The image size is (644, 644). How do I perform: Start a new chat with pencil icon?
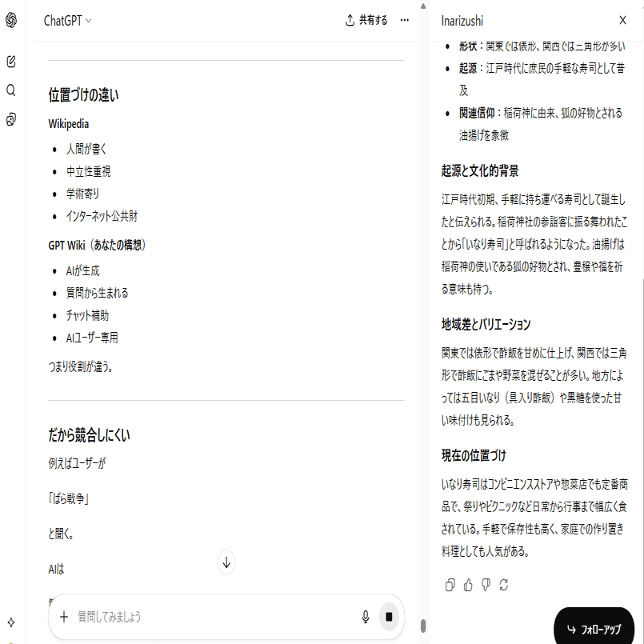click(11, 62)
